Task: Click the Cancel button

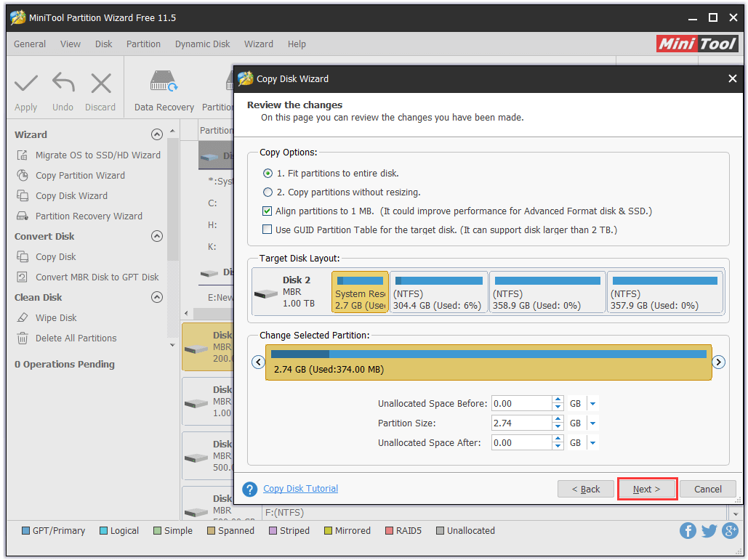Action: (x=708, y=489)
